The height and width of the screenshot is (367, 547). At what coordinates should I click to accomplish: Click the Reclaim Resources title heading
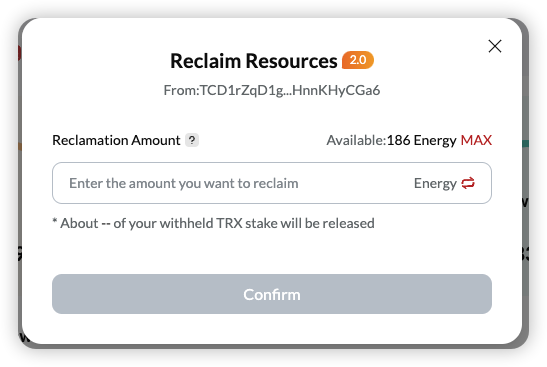click(x=254, y=61)
